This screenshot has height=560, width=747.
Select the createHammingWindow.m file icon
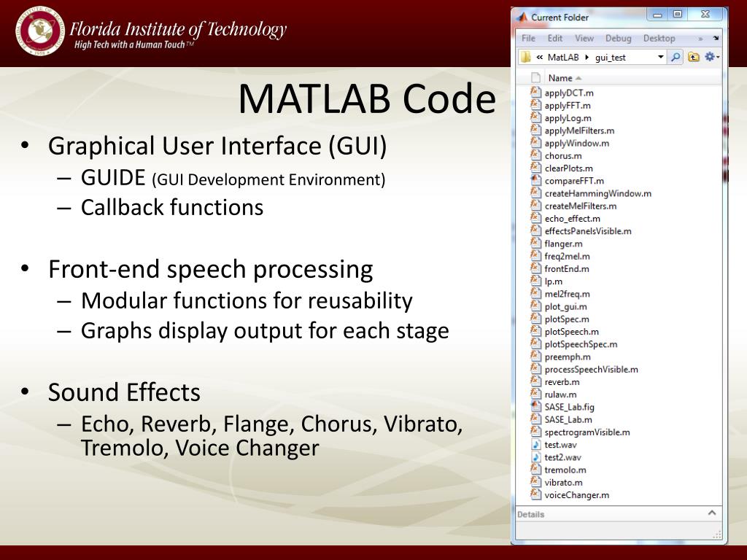point(536,192)
